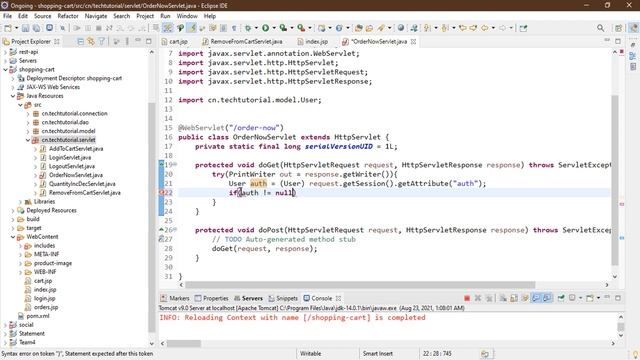Open the Run button dropdown arrow

(274, 28)
